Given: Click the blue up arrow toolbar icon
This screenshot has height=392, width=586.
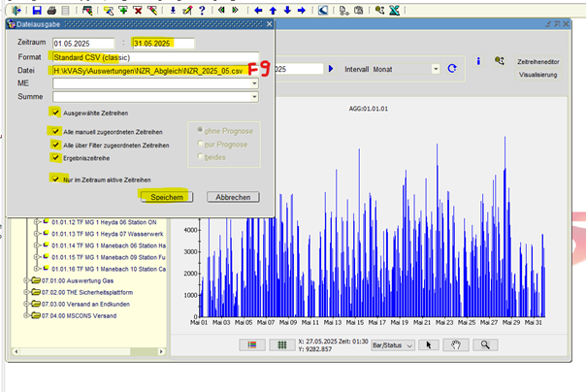Looking at the screenshot, I should tap(273, 11).
